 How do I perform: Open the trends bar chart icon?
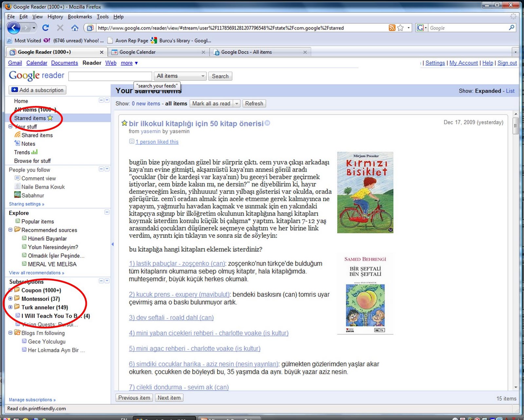34,152
